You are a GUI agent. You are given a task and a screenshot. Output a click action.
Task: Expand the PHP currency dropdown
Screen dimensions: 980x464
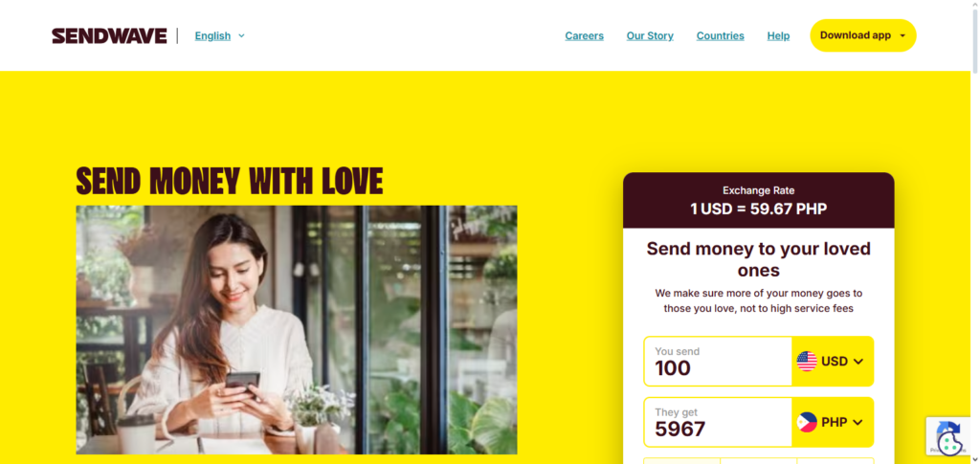tap(833, 423)
